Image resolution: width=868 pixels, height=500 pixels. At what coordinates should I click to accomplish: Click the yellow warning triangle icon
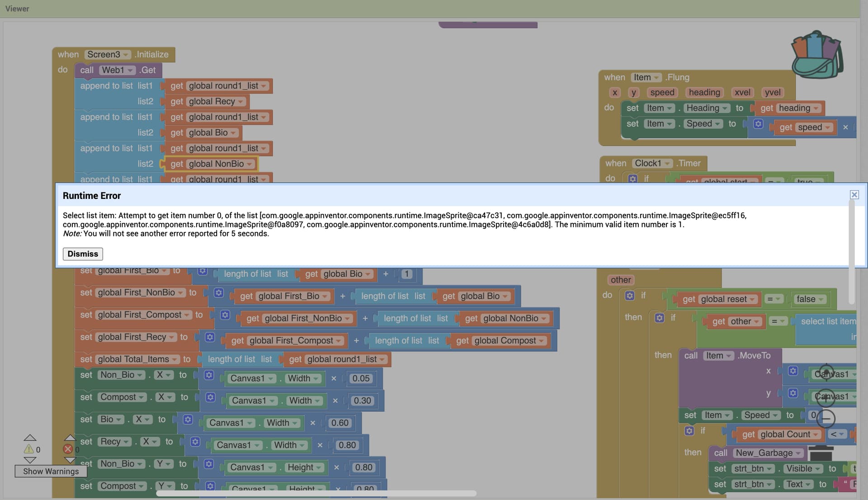(x=28, y=449)
